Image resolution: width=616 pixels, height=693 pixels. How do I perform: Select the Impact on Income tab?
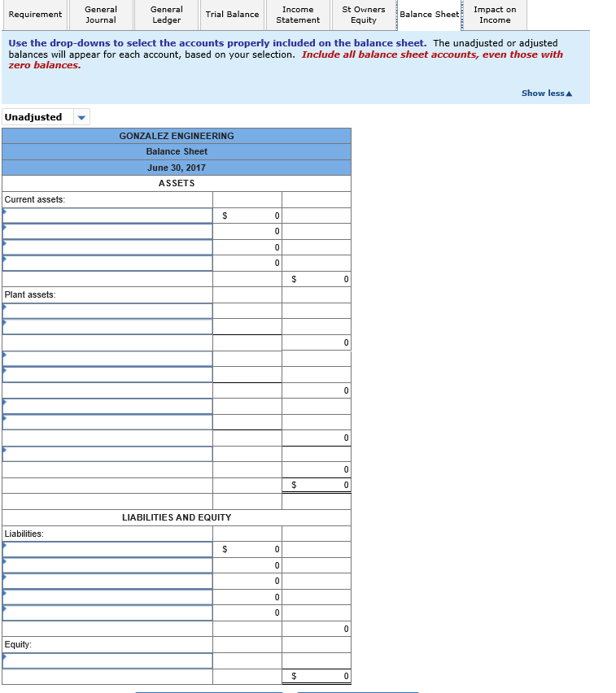click(495, 15)
